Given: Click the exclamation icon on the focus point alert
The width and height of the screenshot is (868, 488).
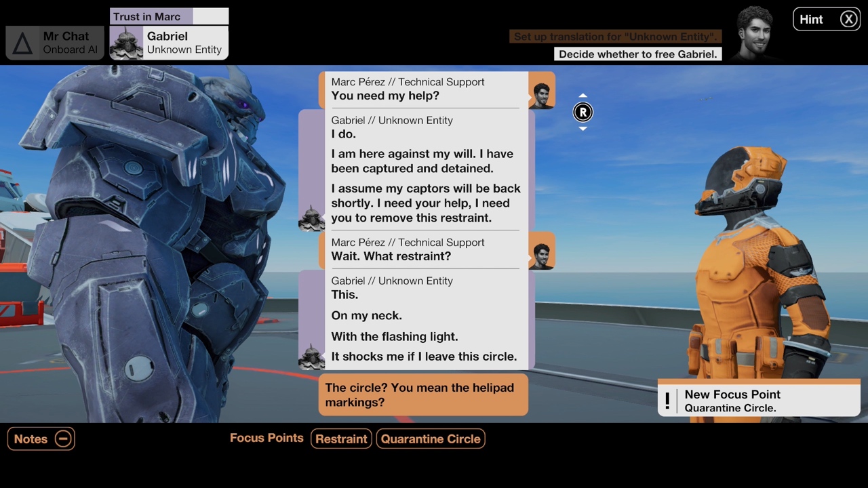Looking at the screenshot, I should click(x=667, y=401).
